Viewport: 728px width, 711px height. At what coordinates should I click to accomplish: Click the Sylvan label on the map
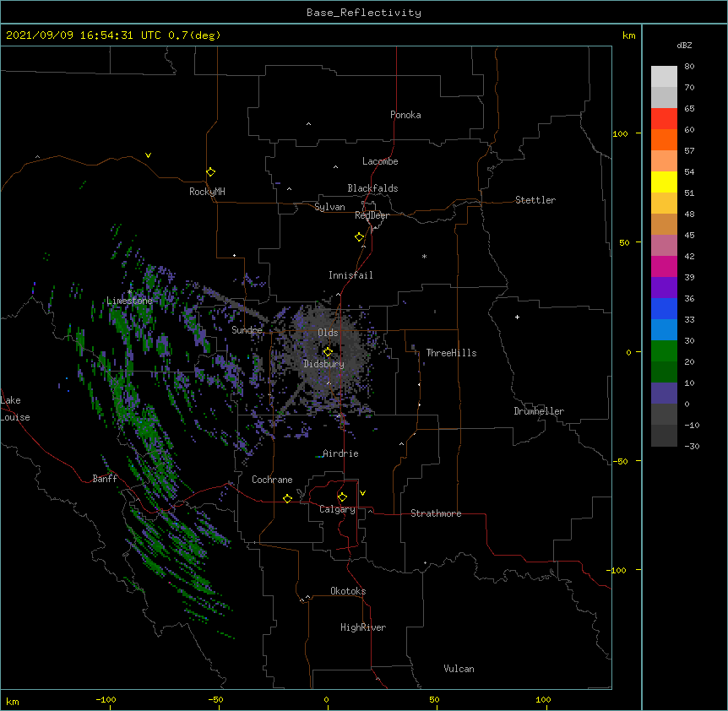pyautogui.click(x=329, y=207)
